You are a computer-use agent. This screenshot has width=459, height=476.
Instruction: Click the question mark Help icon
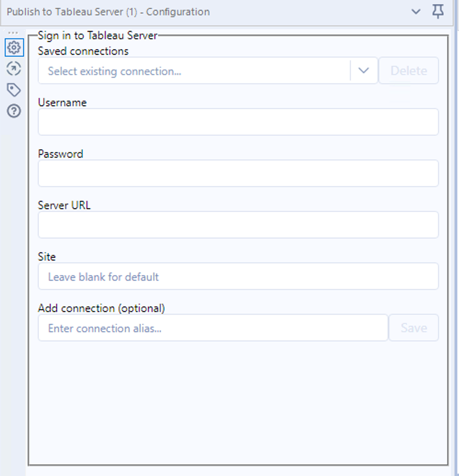pyautogui.click(x=14, y=111)
